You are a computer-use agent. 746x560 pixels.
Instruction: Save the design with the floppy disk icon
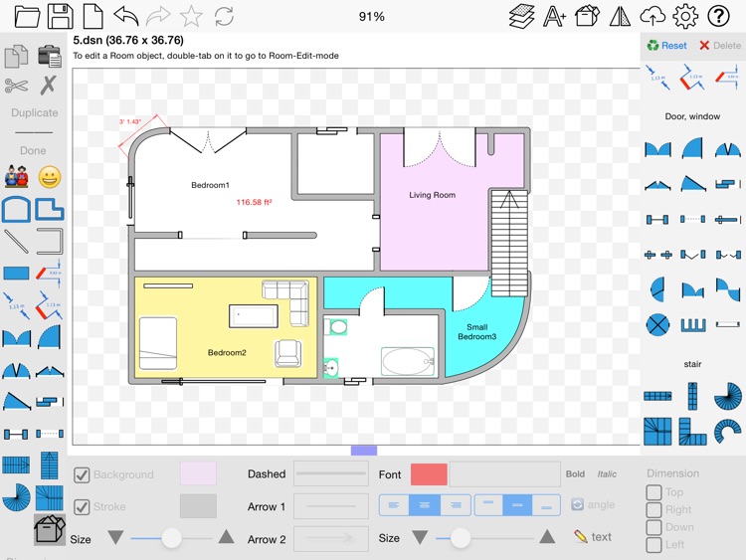[61, 17]
